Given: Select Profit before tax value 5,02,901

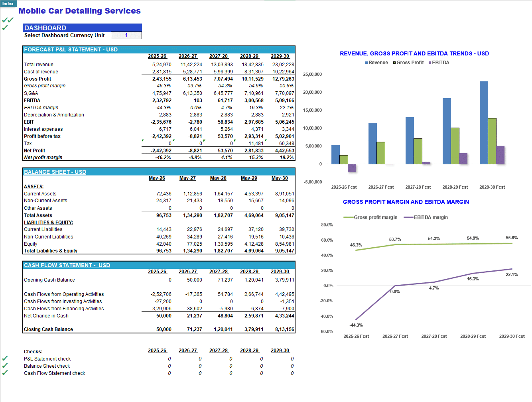Looking at the screenshot, I should pyautogui.click(x=284, y=136).
